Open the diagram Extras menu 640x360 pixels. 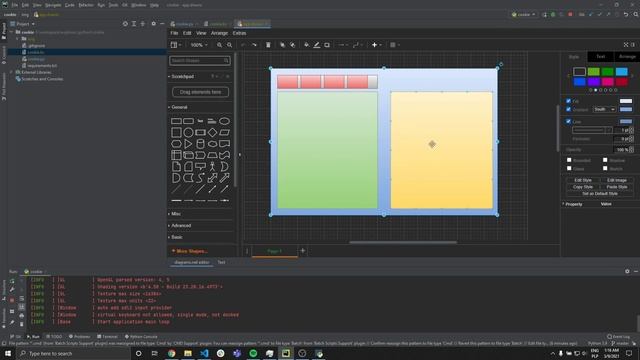[x=239, y=33]
